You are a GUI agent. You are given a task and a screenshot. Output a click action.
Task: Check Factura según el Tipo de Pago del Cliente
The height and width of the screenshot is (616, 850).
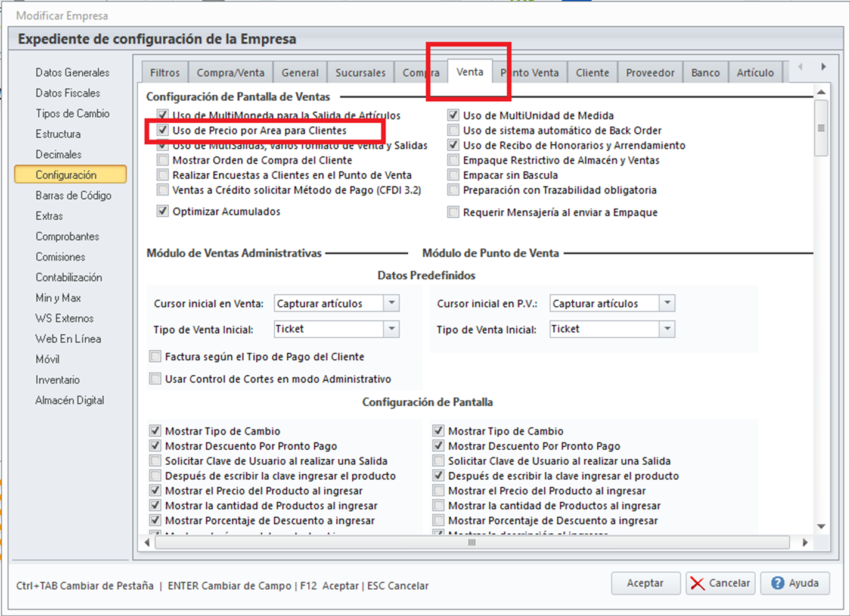coord(156,357)
